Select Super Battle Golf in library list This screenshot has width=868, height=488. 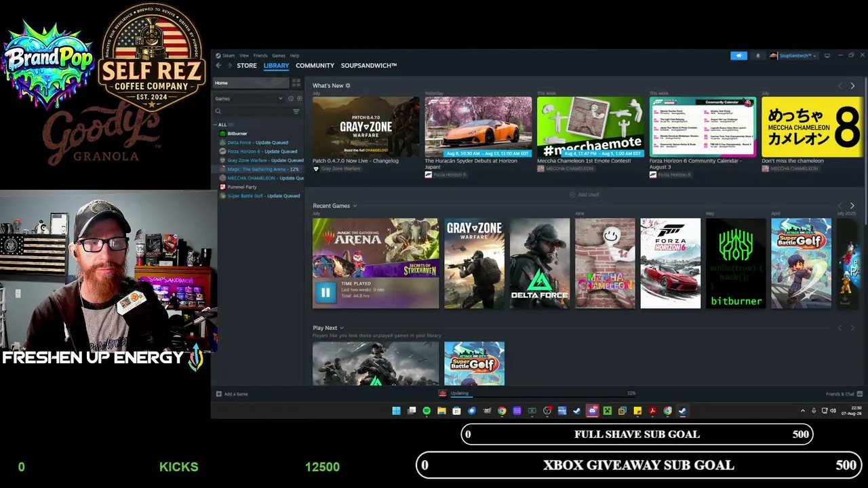click(x=259, y=195)
